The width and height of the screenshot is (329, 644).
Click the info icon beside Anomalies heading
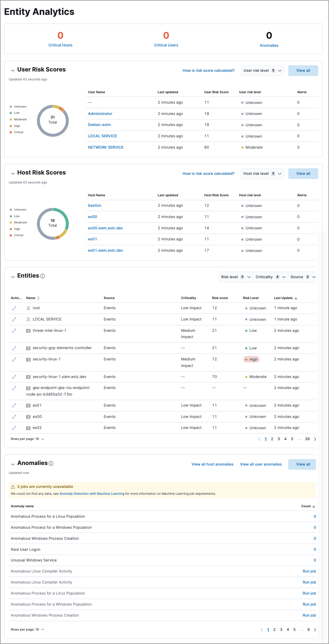click(x=51, y=463)
